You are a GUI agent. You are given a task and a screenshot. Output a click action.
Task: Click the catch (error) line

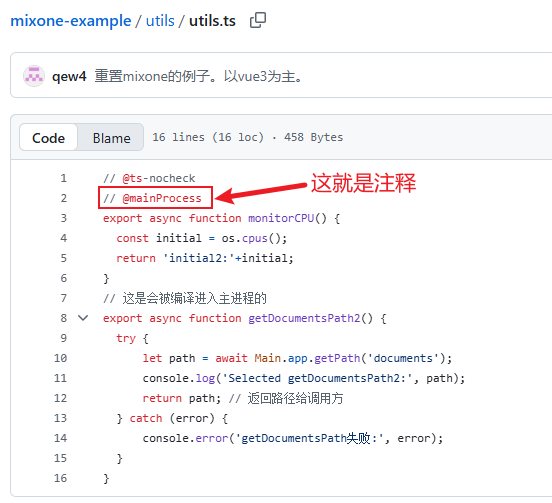[172, 418]
